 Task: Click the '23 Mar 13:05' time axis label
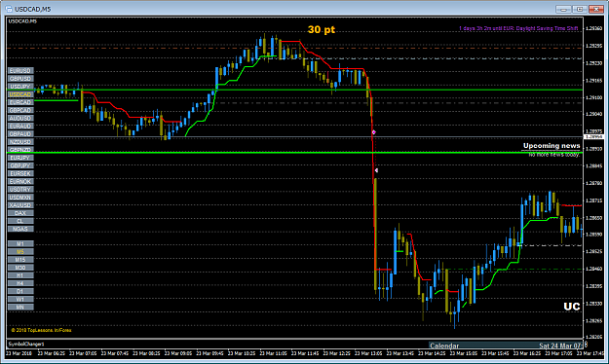click(x=369, y=353)
